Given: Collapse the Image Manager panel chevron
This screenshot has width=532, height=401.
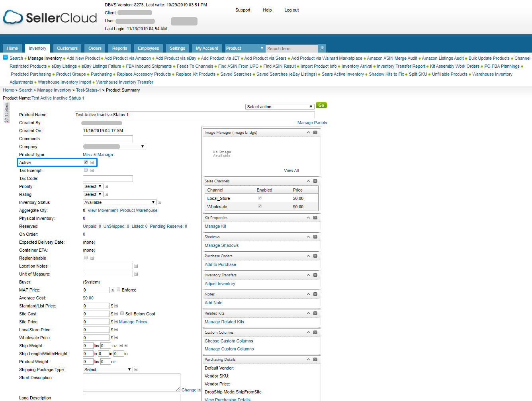Looking at the screenshot, I should [x=308, y=133].
